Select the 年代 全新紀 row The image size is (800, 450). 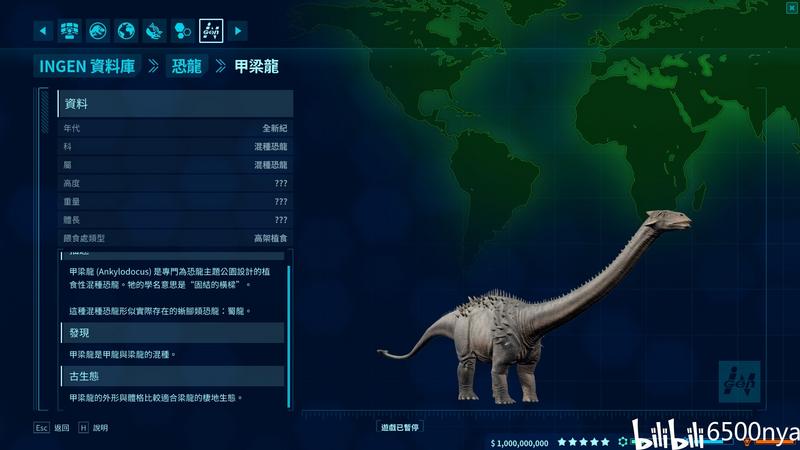tap(176, 128)
